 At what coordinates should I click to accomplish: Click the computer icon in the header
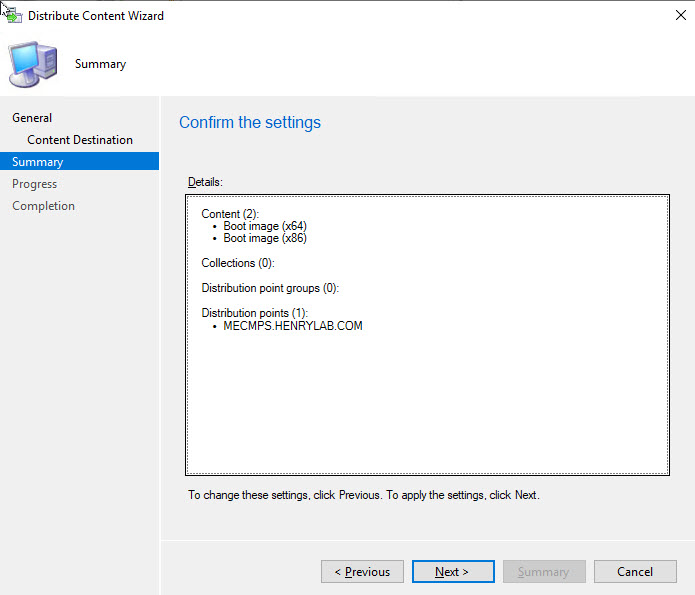[33, 64]
